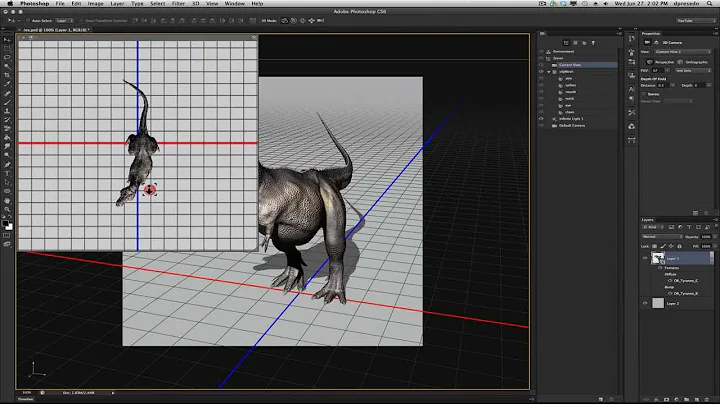Select the Eraser tool
The width and height of the screenshot is (720, 404).
coord(7,129)
